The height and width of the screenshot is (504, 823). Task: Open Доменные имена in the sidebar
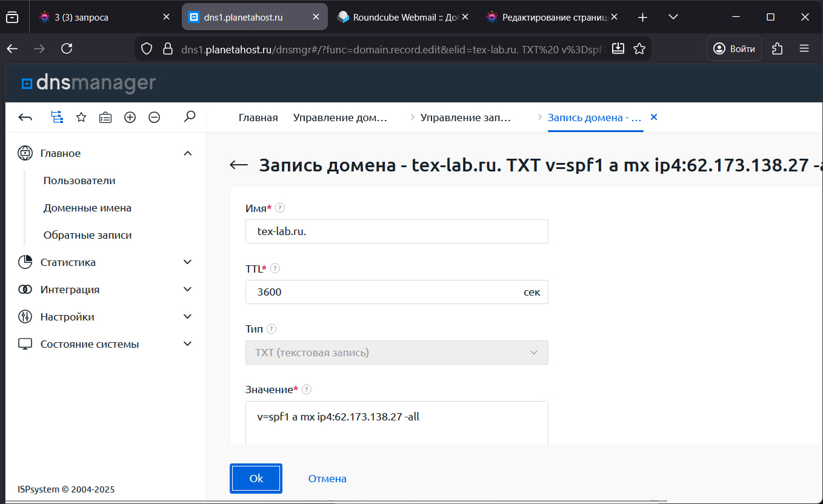coord(87,208)
